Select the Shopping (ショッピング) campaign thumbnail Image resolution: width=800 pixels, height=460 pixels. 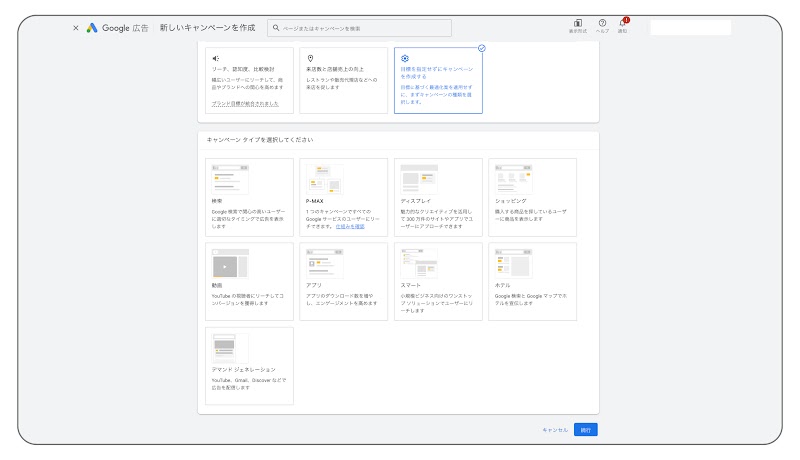pyautogui.click(x=514, y=179)
